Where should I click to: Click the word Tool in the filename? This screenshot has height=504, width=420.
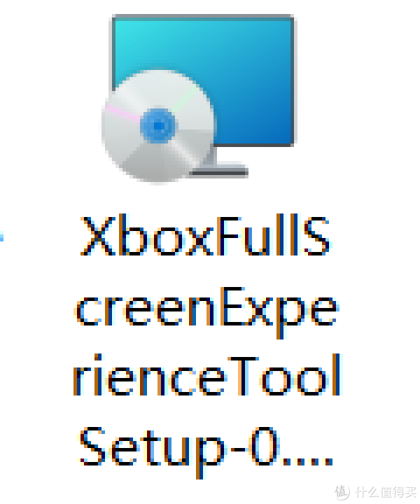(284, 374)
